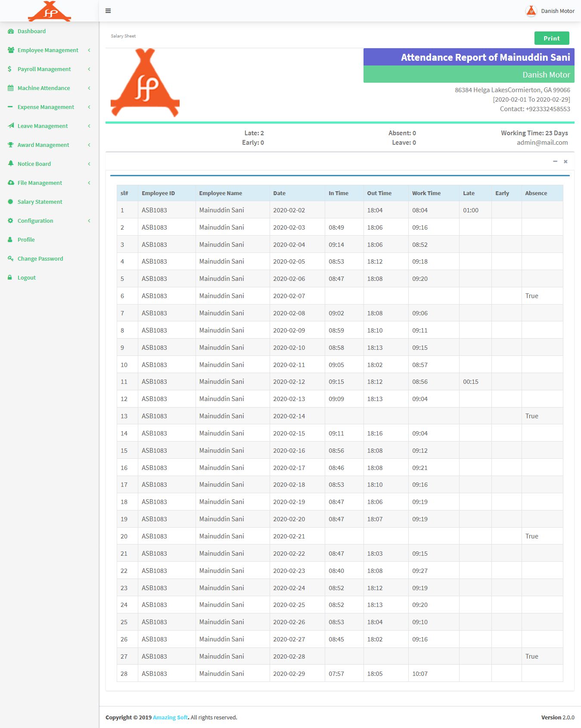Click the Attendance Report title banner

[x=469, y=57]
